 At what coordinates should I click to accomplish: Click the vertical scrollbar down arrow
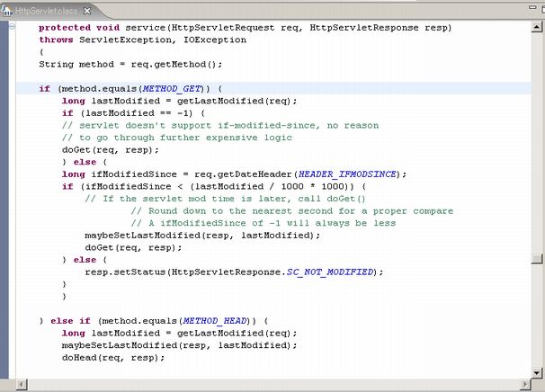pos(536,373)
